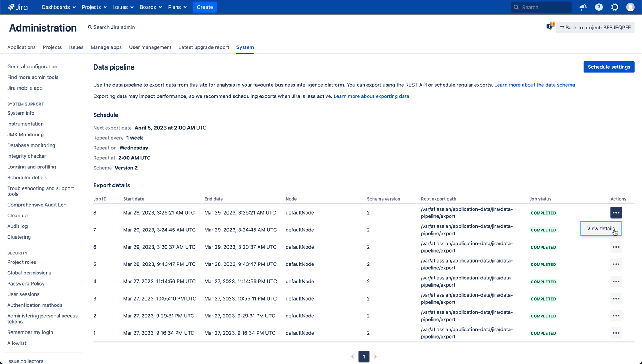Click the feedback icon with orange badge
This screenshot has width=642, height=364.
(x=550, y=27)
